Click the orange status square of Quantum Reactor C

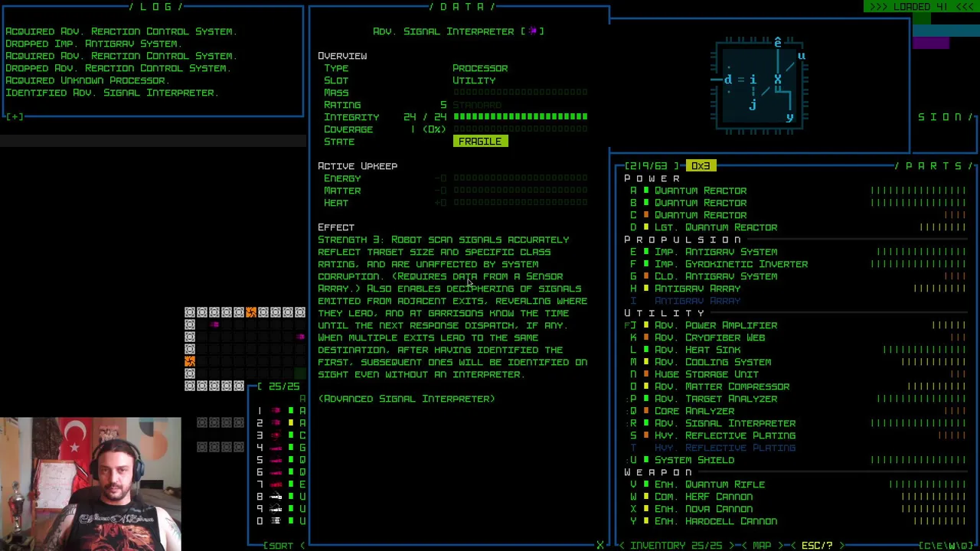click(x=646, y=215)
